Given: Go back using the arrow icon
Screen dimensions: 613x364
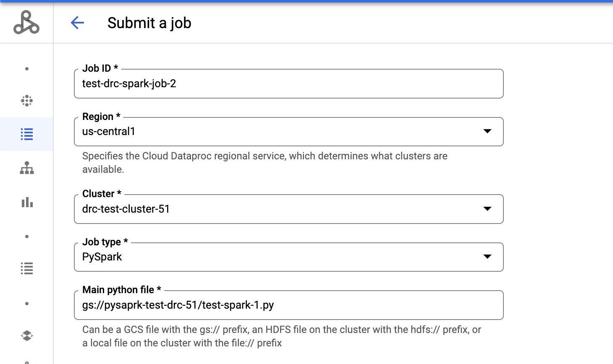Looking at the screenshot, I should pyautogui.click(x=77, y=23).
